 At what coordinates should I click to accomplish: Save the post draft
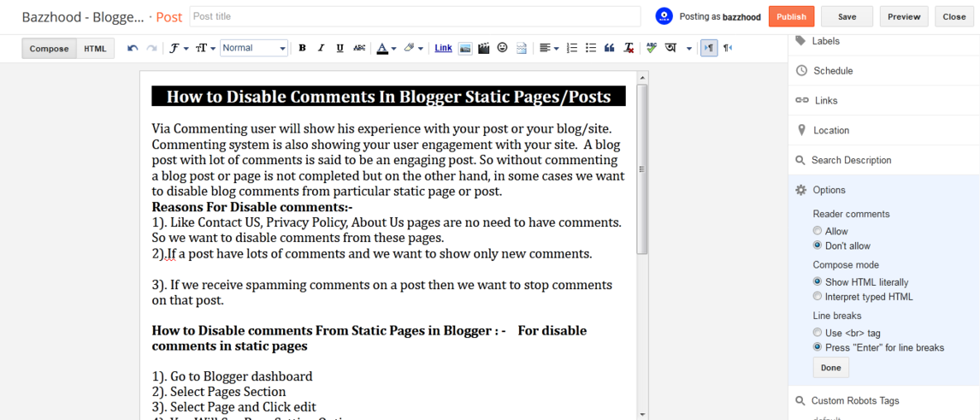click(847, 17)
